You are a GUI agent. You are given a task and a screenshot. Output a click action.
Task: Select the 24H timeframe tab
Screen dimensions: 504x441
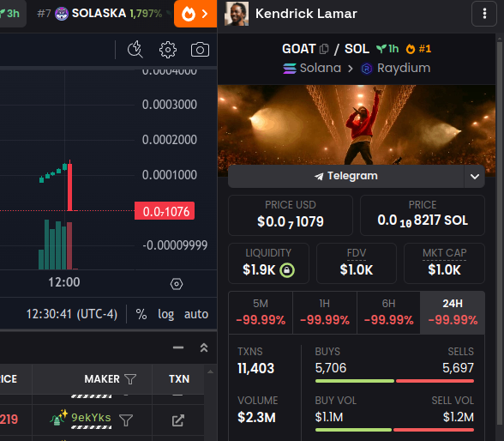[453, 312]
